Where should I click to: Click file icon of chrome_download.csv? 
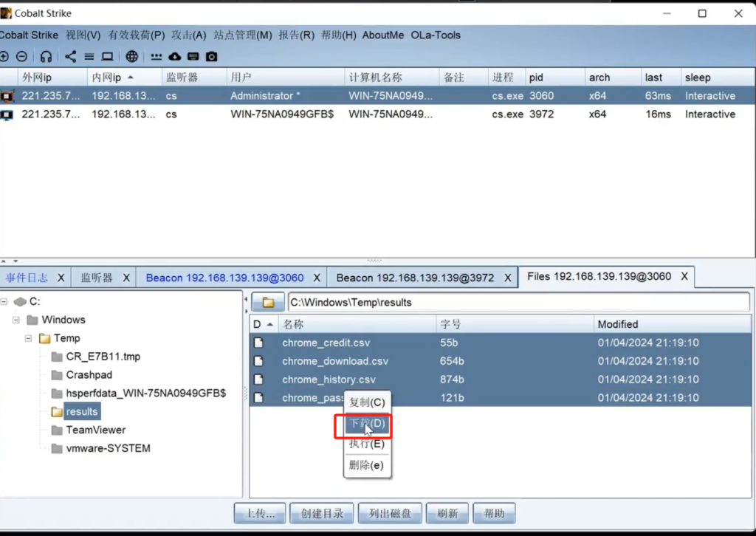pyautogui.click(x=259, y=361)
